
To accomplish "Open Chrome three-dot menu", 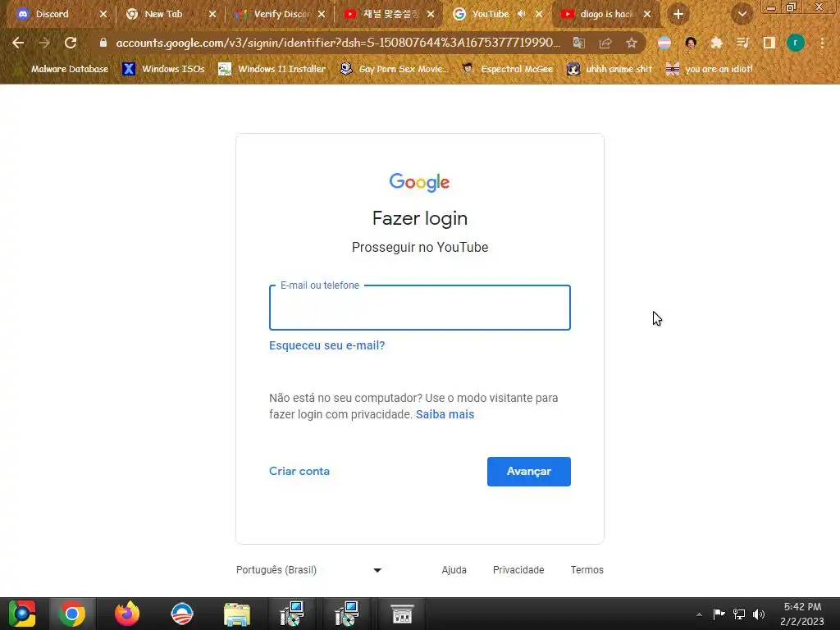I will tap(822, 43).
